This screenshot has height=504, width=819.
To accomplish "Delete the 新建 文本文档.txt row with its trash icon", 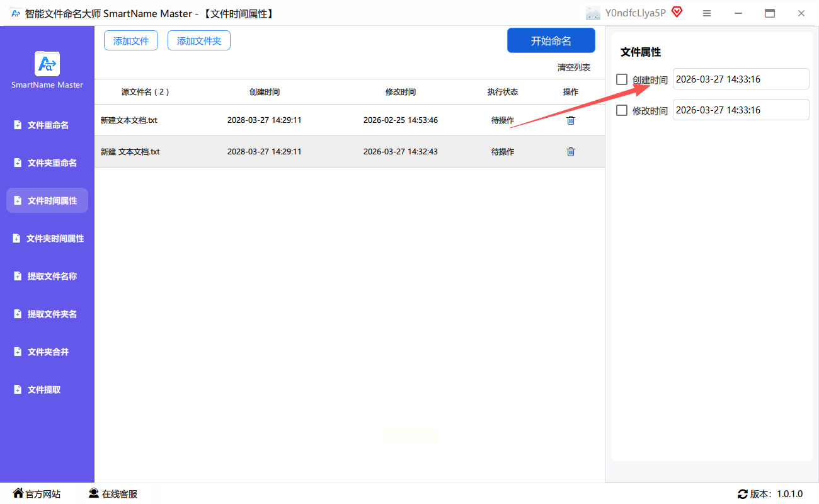I will [x=571, y=152].
